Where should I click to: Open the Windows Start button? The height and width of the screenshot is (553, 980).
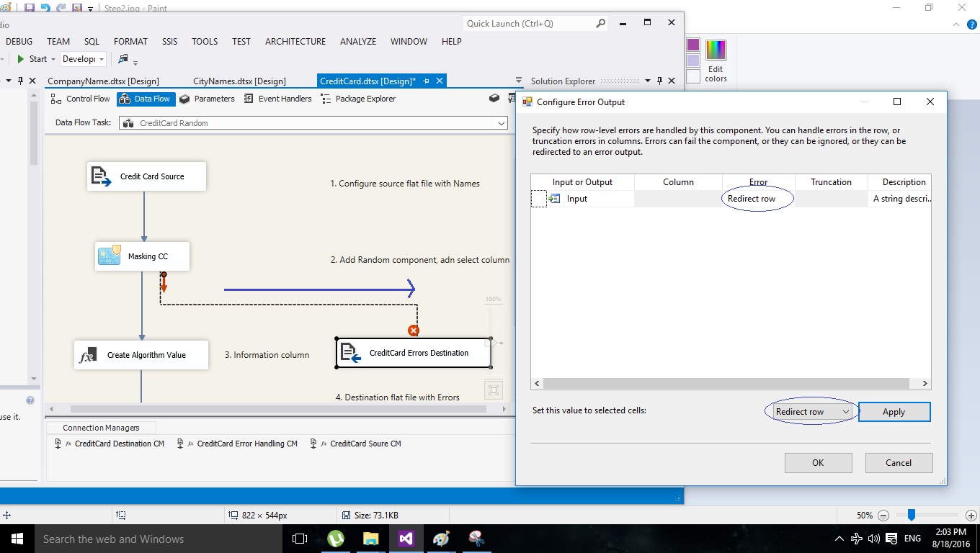(x=17, y=539)
